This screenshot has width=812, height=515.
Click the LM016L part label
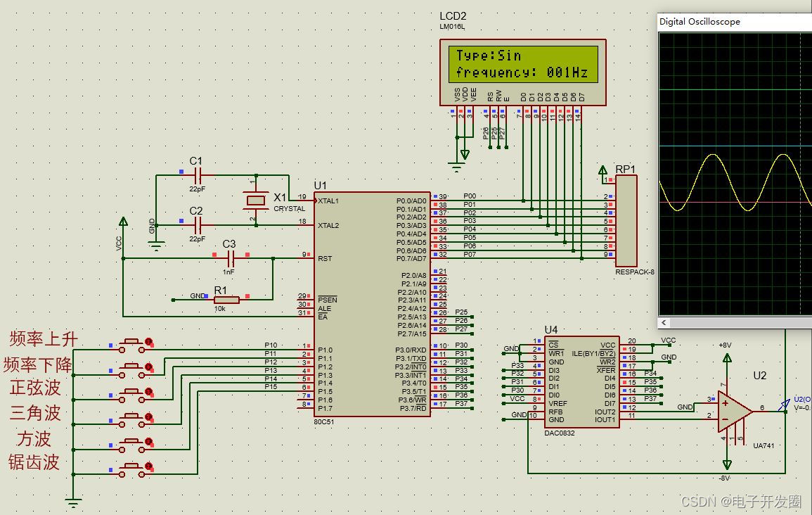[x=452, y=27]
